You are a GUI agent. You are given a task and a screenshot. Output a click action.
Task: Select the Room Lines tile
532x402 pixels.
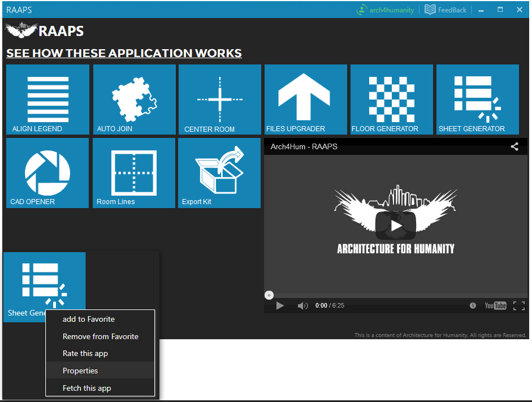click(x=134, y=172)
